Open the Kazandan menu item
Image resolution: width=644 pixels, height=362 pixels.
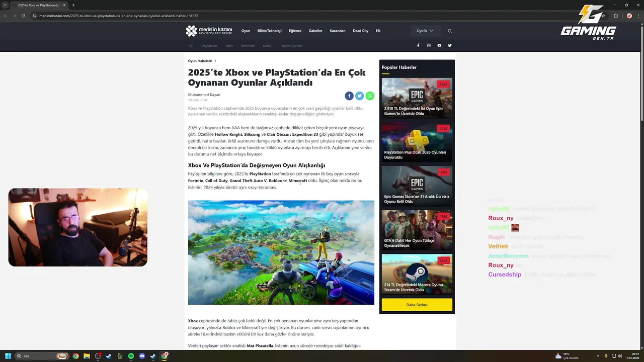pyautogui.click(x=338, y=31)
